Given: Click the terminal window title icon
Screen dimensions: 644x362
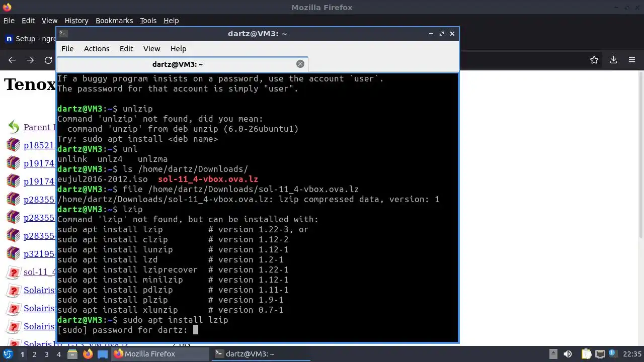Looking at the screenshot, I should coord(63,34).
